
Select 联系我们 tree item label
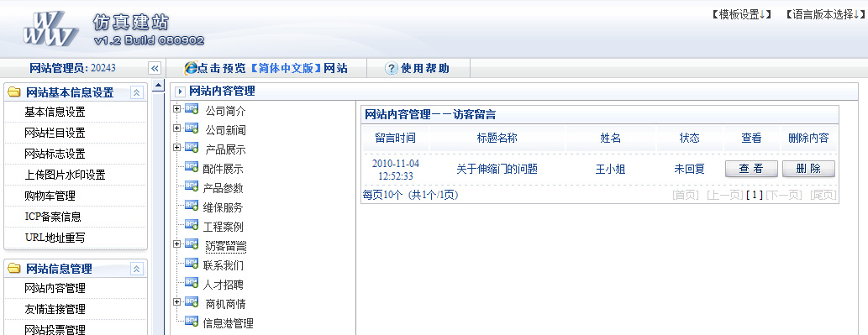(223, 265)
